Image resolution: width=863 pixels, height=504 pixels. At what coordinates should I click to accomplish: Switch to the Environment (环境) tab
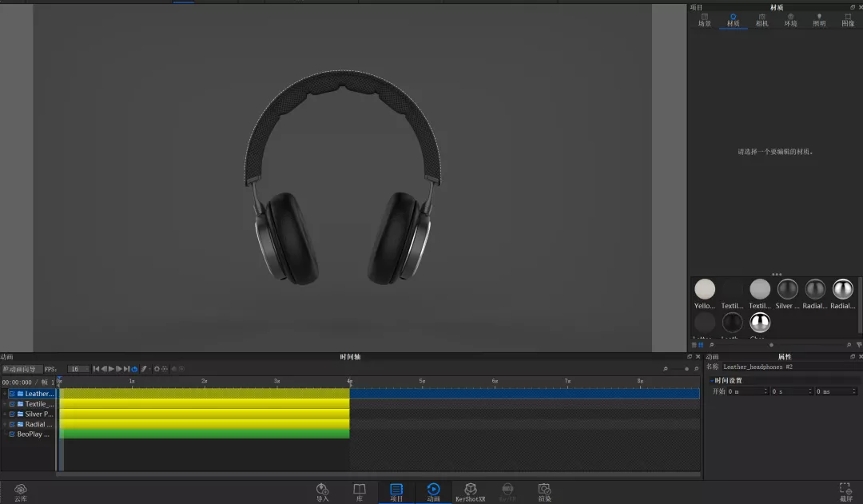790,20
